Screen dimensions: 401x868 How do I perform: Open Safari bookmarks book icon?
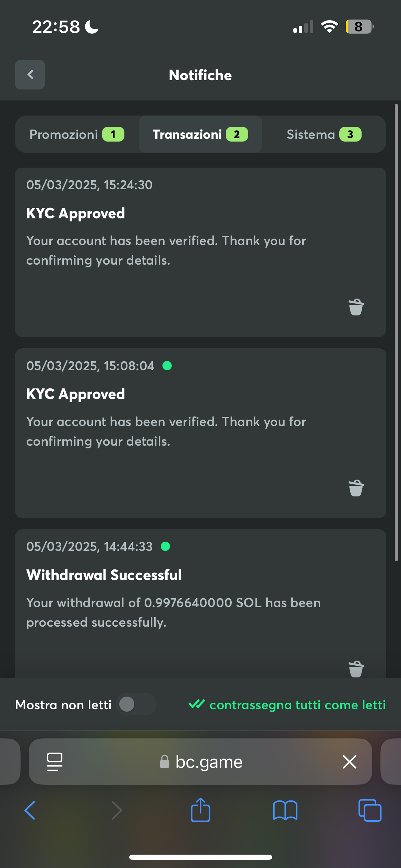tap(285, 810)
